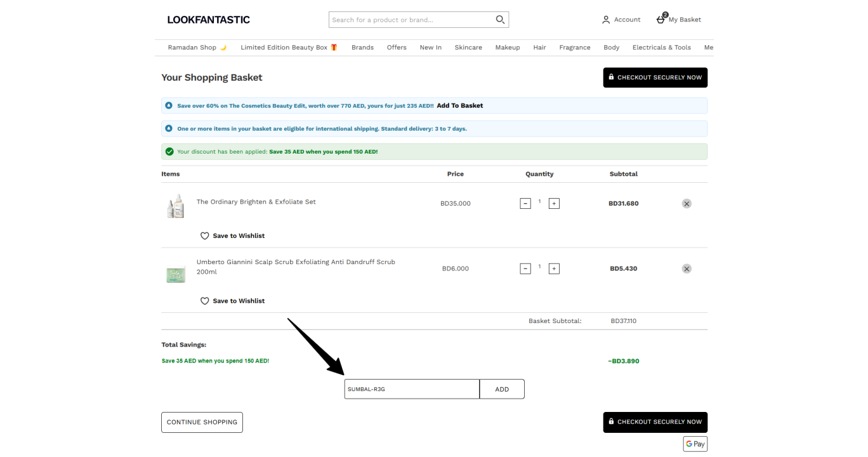Click the Your Shopping Basket heading

tap(212, 77)
